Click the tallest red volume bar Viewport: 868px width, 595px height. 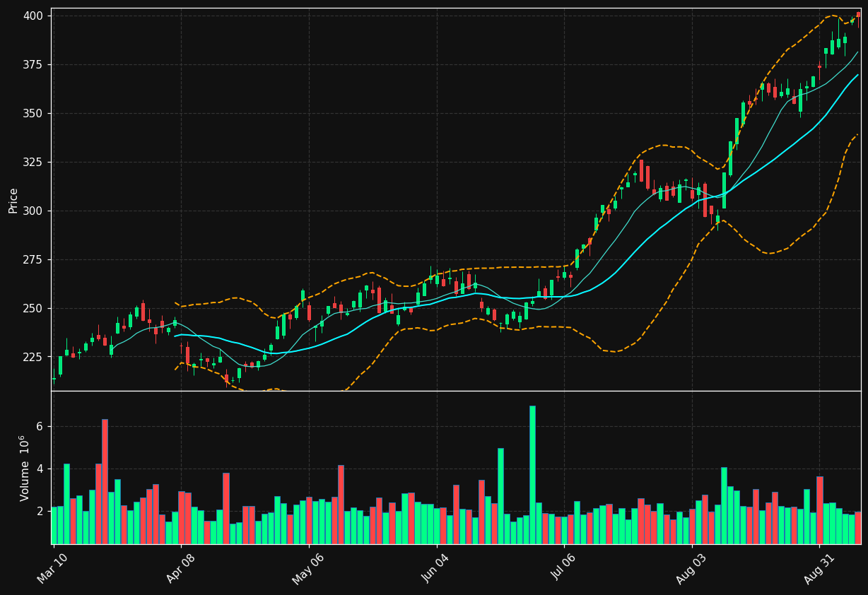tap(105, 481)
